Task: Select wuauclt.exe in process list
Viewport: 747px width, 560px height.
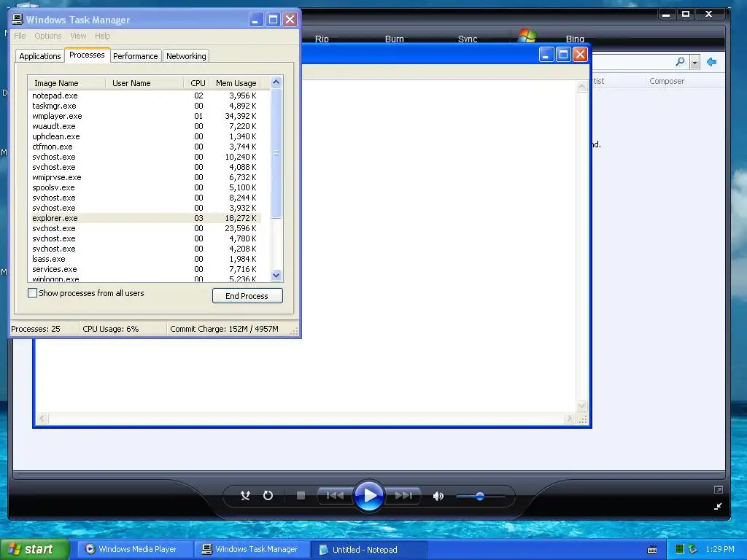Action: pyautogui.click(x=144, y=126)
